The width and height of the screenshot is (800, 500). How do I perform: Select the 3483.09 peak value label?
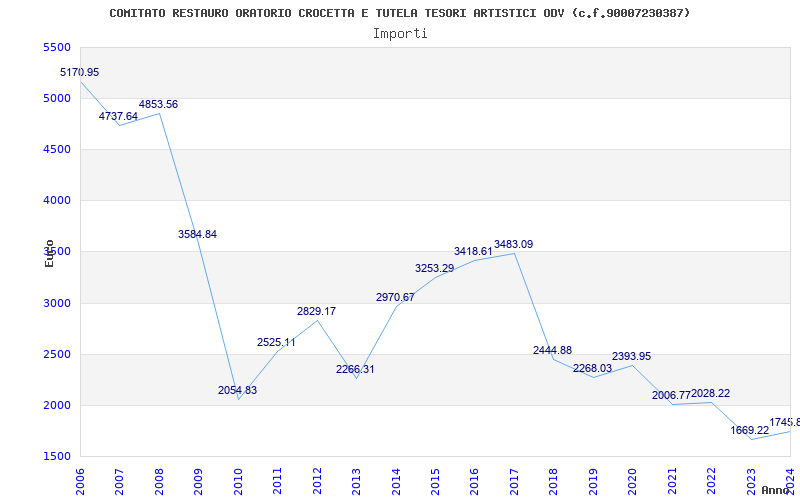(513, 244)
